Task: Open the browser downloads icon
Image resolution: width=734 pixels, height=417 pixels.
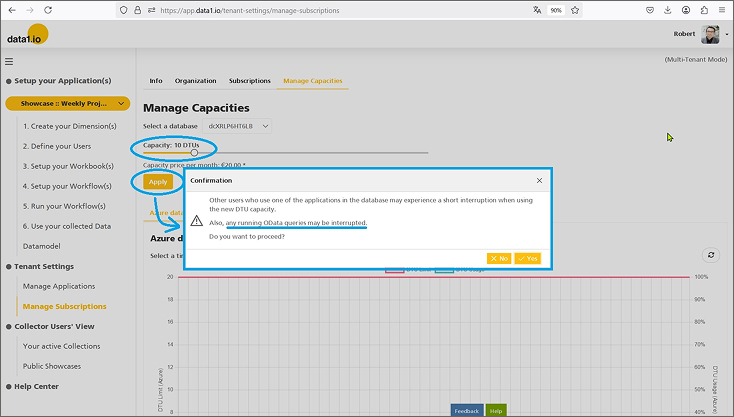Action: (668, 10)
